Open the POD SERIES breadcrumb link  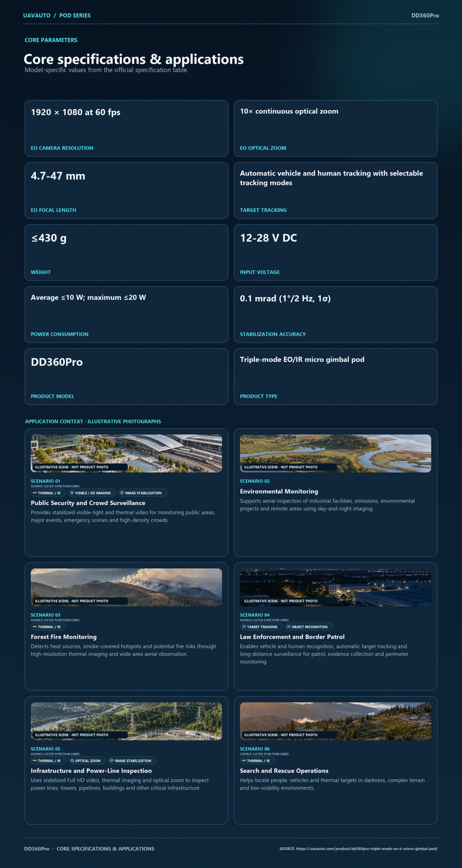point(75,16)
